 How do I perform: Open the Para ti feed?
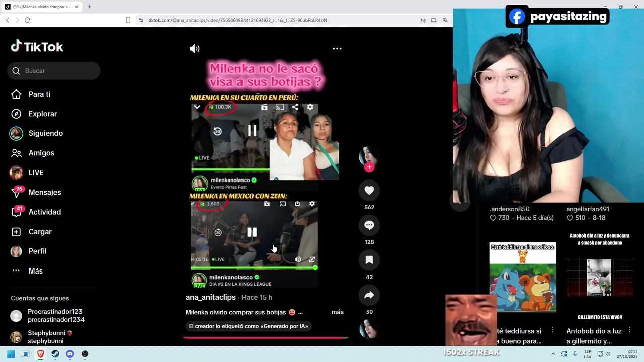click(31, 94)
